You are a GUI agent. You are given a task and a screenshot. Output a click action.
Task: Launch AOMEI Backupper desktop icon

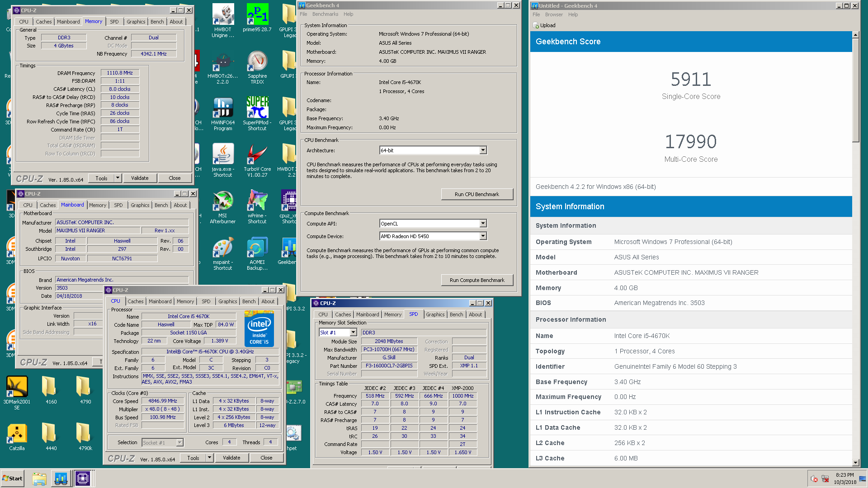257,254
